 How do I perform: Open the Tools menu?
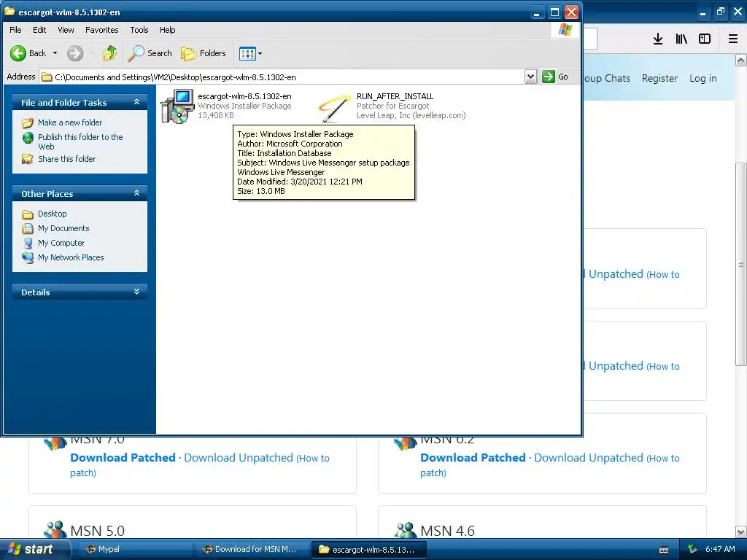tap(139, 30)
